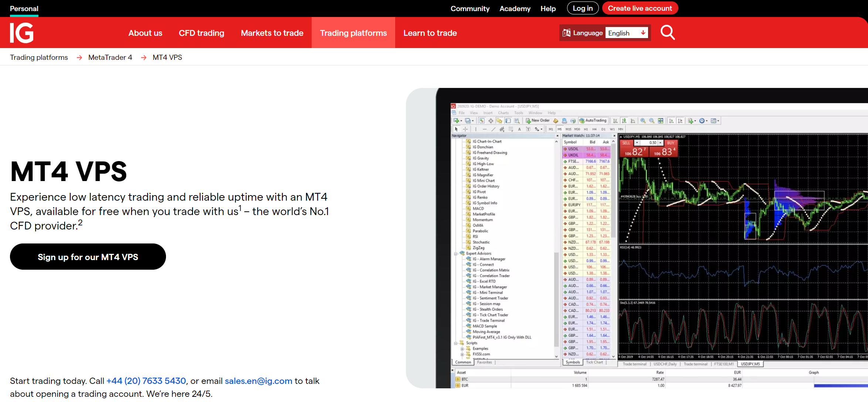Switch the chart to the M15 timeframe
The height and width of the screenshot is (402, 868).
point(568,129)
